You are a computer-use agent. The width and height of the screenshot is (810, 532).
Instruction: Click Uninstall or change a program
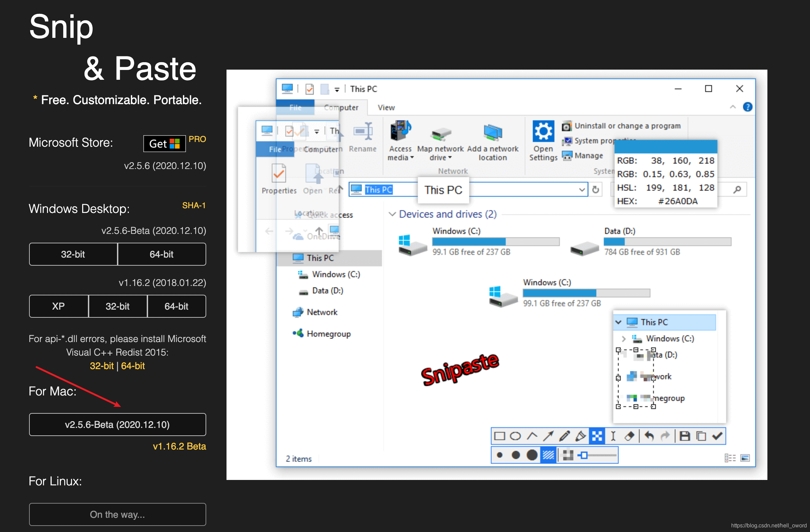(x=621, y=126)
